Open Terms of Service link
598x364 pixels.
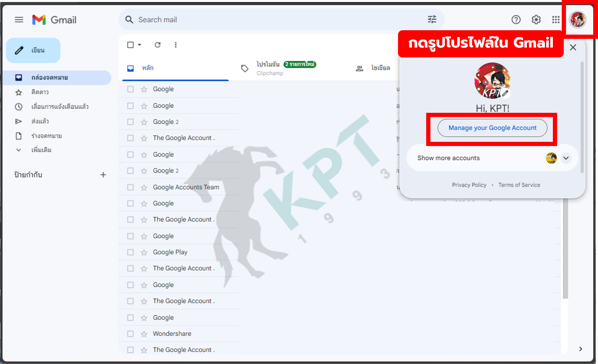[x=519, y=185]
